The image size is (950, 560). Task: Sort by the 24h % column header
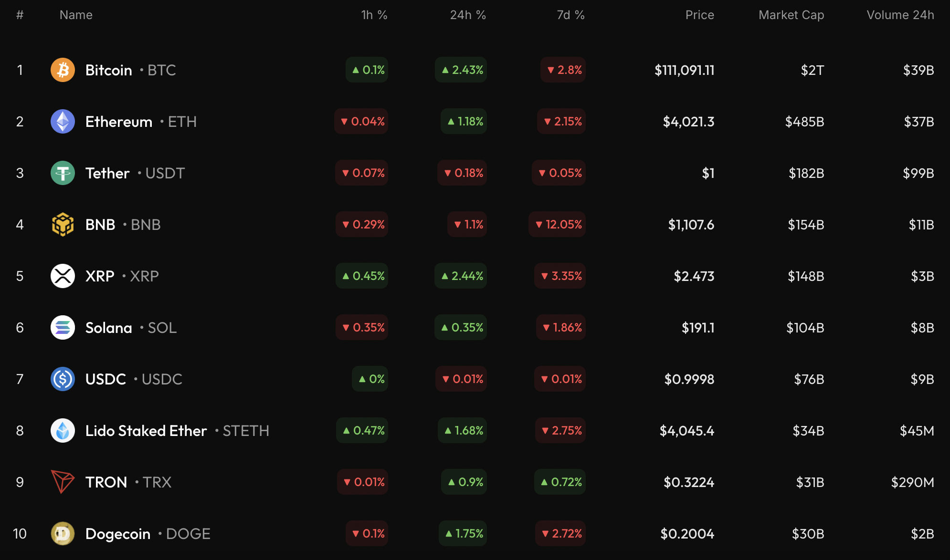pos(467,15)
